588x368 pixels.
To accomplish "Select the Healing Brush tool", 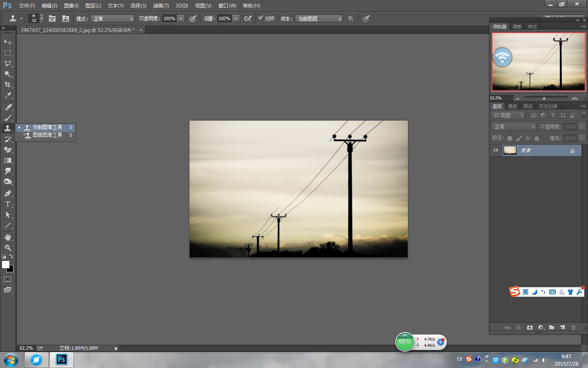I will pyautogui.click(x=8, y=107).
